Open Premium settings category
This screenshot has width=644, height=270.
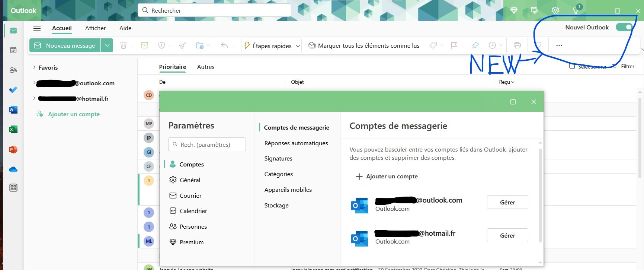tap(186, 242)
